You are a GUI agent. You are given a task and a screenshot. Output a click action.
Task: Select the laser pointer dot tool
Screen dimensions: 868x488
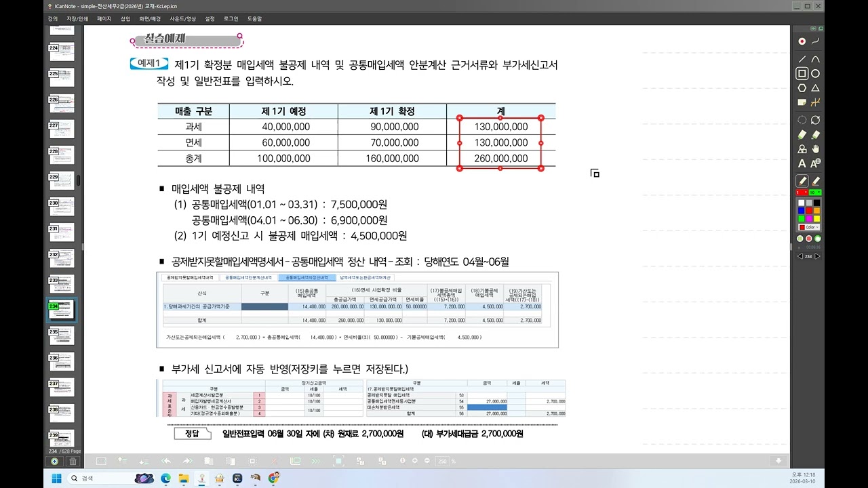tap(802, 41)
